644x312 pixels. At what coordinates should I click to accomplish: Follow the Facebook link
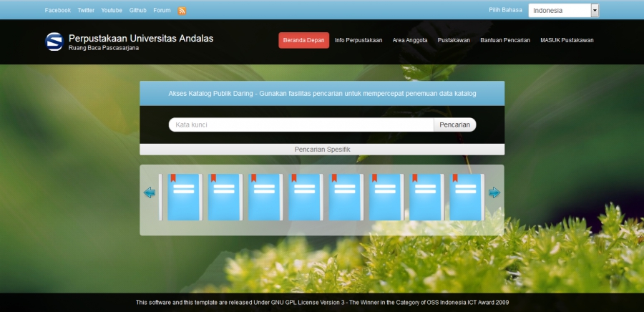tap(57, 10)
